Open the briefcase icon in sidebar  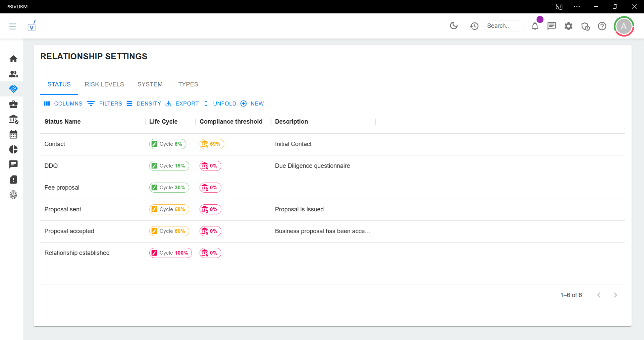[x=13, y=104]
